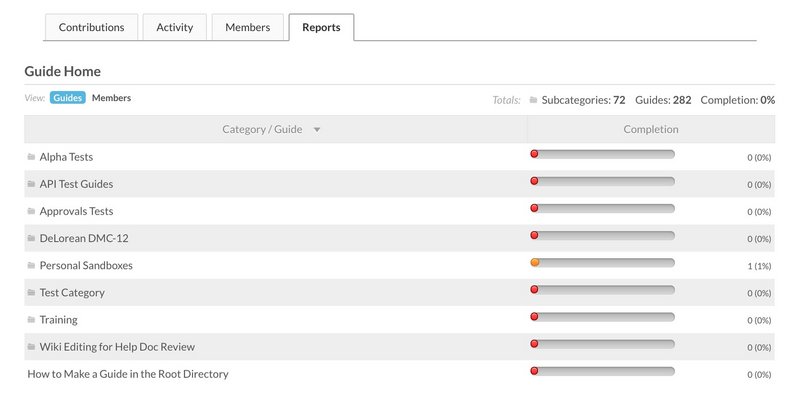Viewport: 800px width, 411px height.
Task: Click the sort arrow next to Category / Guide
Action: coord(317,130)
